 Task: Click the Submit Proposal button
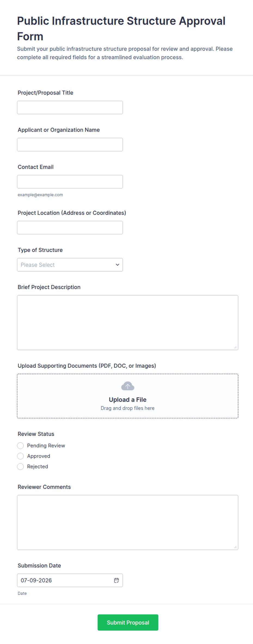pos(128,622)
